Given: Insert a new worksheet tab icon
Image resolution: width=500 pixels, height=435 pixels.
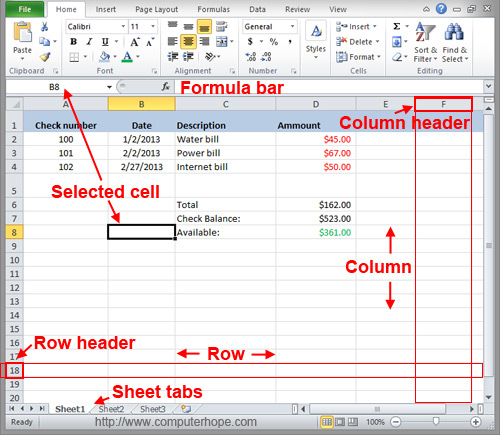Looking at the screenshot, I should pos(186,409).
